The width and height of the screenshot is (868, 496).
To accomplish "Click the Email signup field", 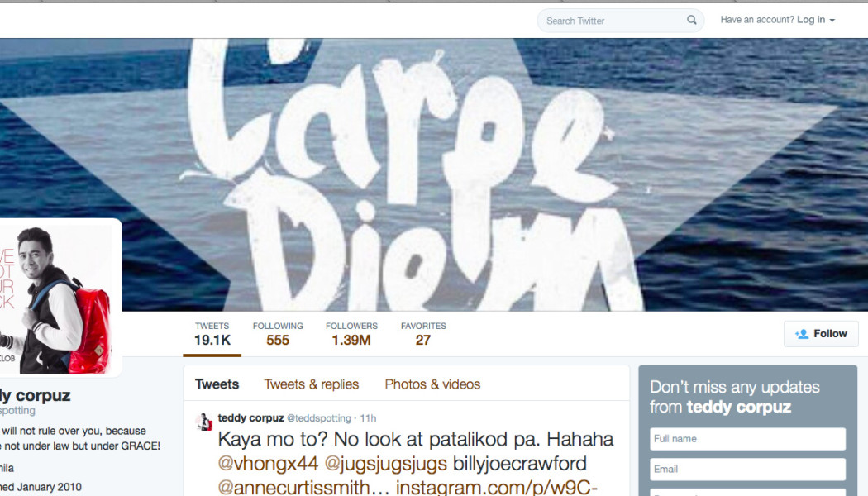I will pyautogui.click(x=747, y=470).
